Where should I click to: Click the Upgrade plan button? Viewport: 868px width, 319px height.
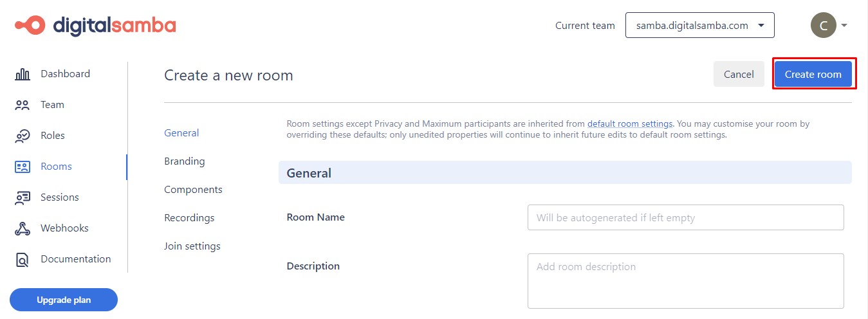(64, 300)
